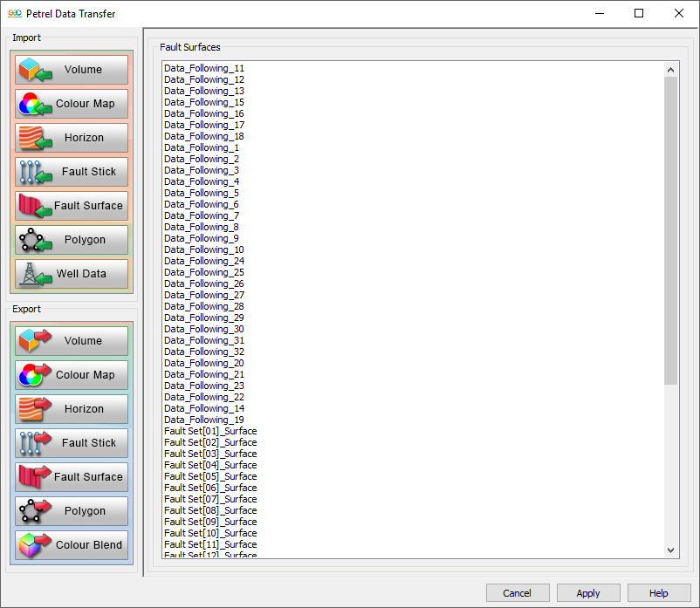Select Data_Following_29 in the list
Viewport: 700px width, 608px height.
[204, 318]
